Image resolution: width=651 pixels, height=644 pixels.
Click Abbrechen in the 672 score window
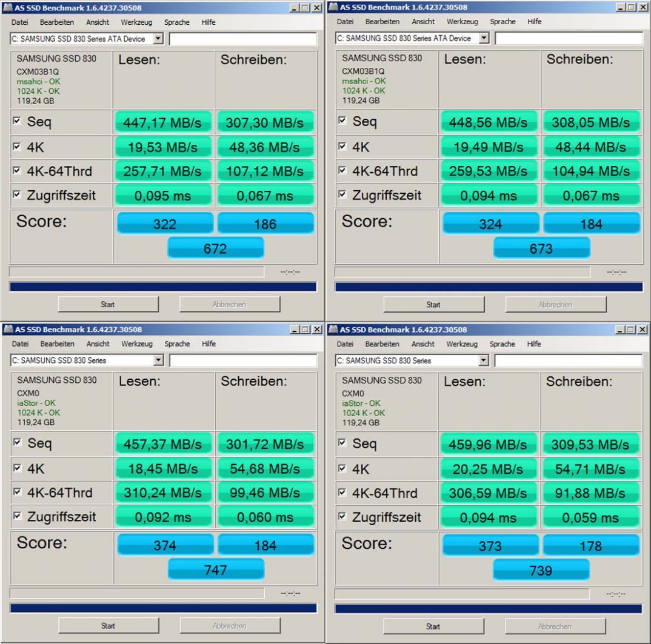click(x=230, y=304)
